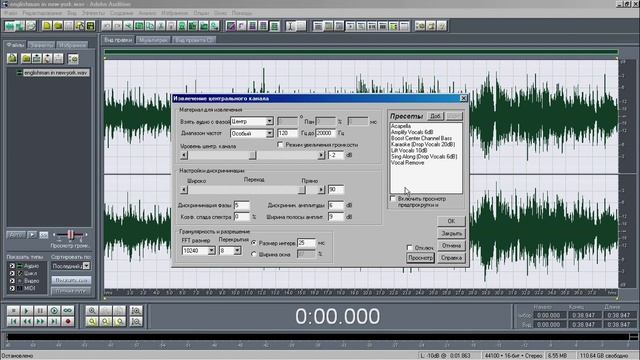Click the Help (Справка) button
The height and width of the screenshot is (360, 640).
(x=451, y=258)
